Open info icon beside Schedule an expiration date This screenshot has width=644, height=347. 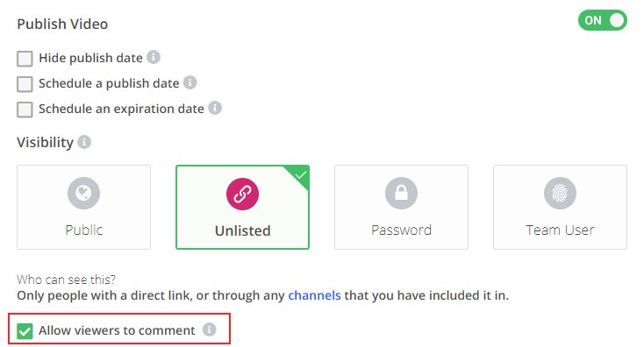pyautogui.click(x=215, y=108)
